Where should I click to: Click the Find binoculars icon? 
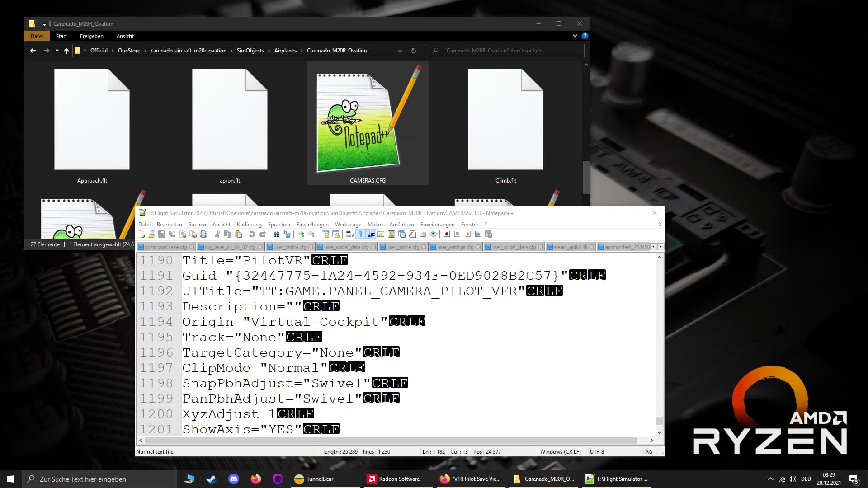click(276, 234)
